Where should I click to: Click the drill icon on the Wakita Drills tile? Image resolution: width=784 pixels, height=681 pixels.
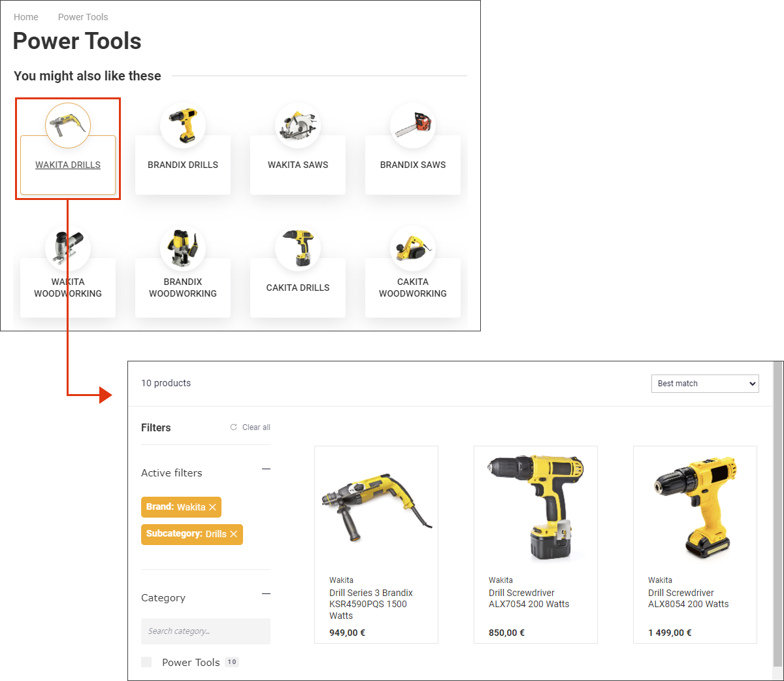pos(67,125)
